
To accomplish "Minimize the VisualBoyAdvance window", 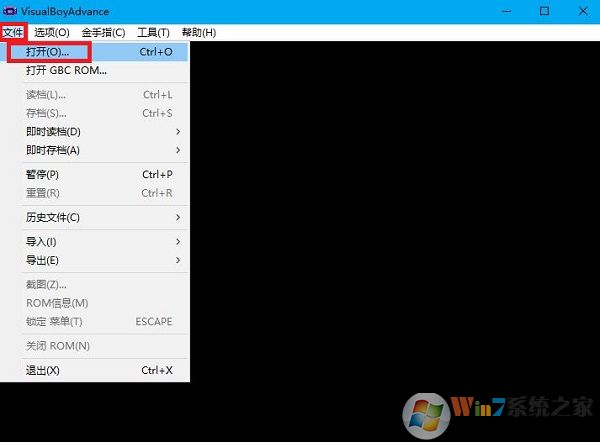I will point(506,11).
